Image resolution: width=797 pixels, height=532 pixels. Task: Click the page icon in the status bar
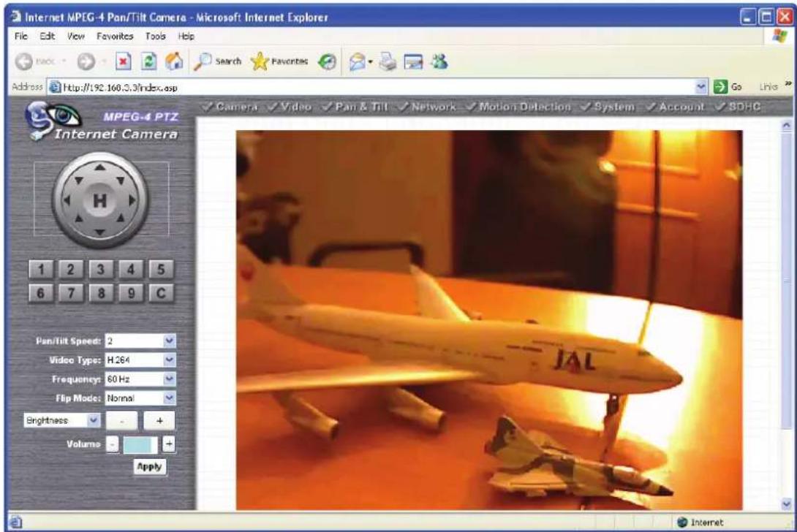[x=16, y=522]
